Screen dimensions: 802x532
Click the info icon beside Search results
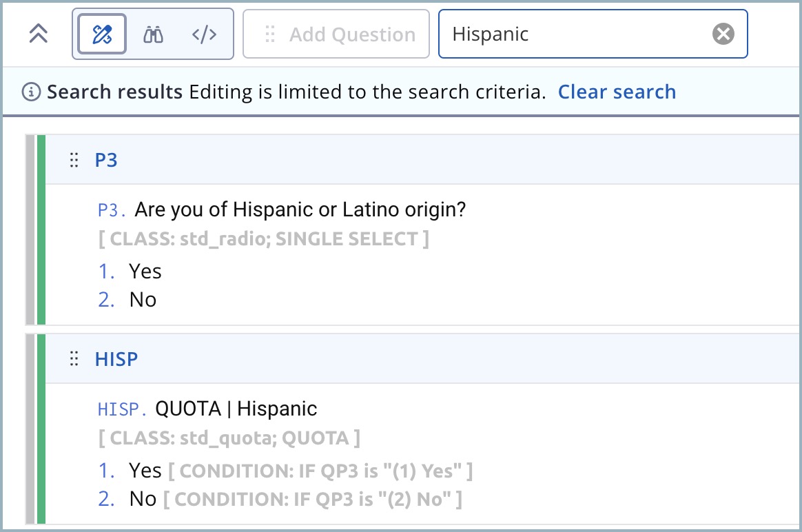click(31, 92)
